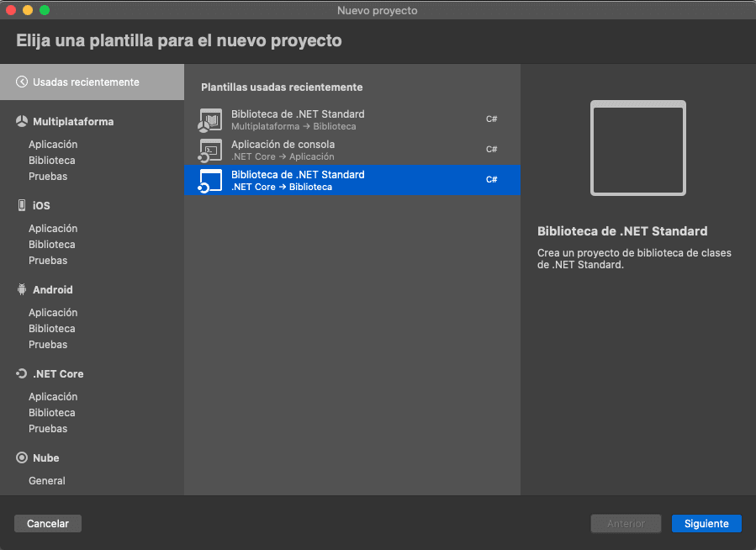Click the C# label on Aplicación de consola row
Viewport: 756px width, 550px height.
(492, 150)
